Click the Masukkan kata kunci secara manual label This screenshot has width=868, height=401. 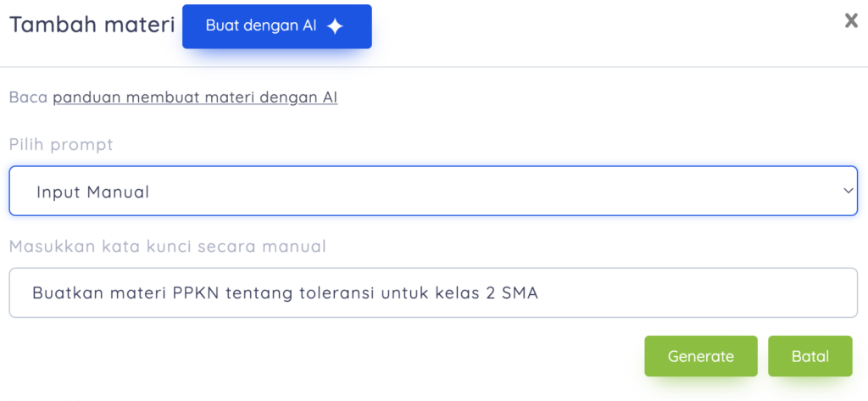pos(168,246)
